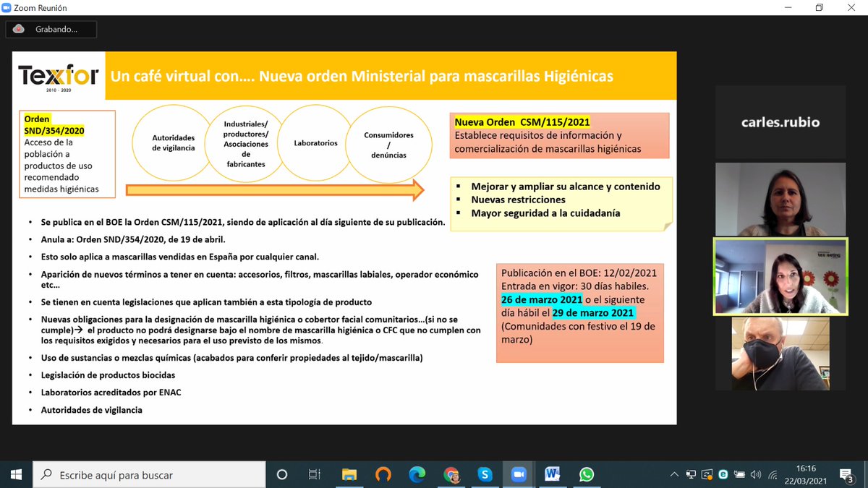Select the highlighted active speaker video tile
Image resolution: width=868 pixels, height=488 pixels.
coord(780,276)
